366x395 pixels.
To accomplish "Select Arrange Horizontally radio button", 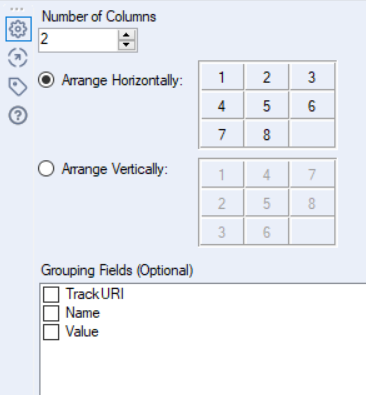I will pyautogui.click(x=46, y=80).
